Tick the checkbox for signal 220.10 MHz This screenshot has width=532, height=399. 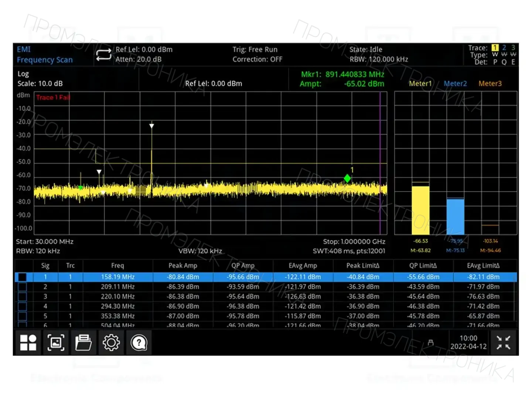pyautogui.click(x=23, y=296)
